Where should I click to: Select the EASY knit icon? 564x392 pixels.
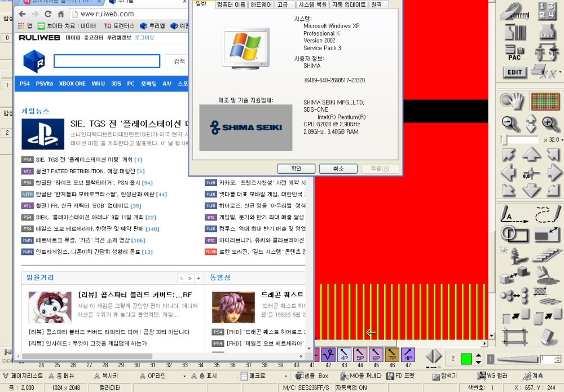547,32
